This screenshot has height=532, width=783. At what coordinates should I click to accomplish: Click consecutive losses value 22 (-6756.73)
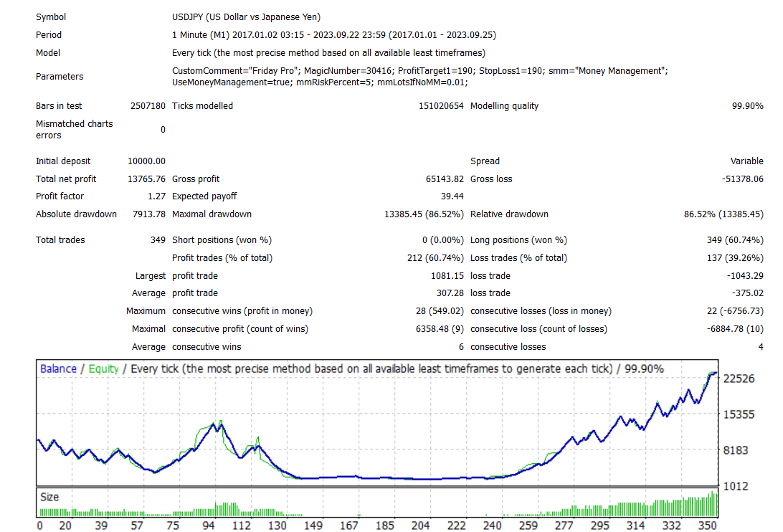(735, 311)
